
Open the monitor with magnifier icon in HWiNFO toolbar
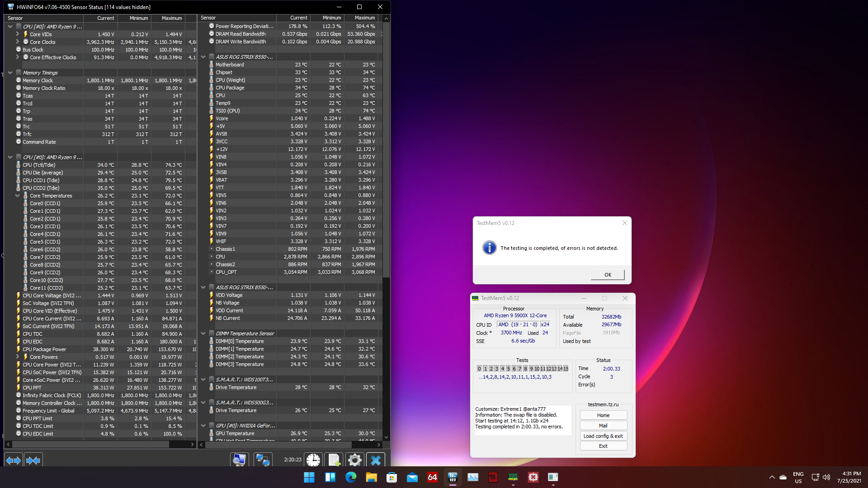[x=239, y=460]
